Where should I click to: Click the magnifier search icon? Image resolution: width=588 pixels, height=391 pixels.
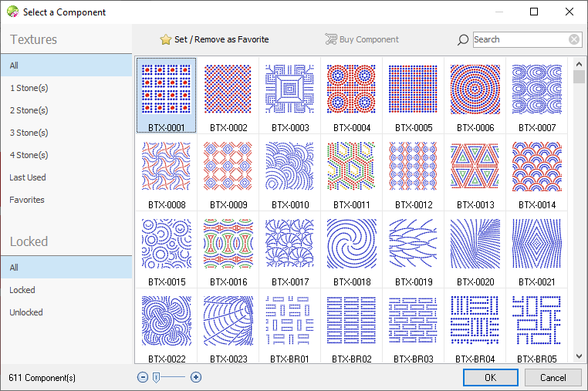pos(463,40)
